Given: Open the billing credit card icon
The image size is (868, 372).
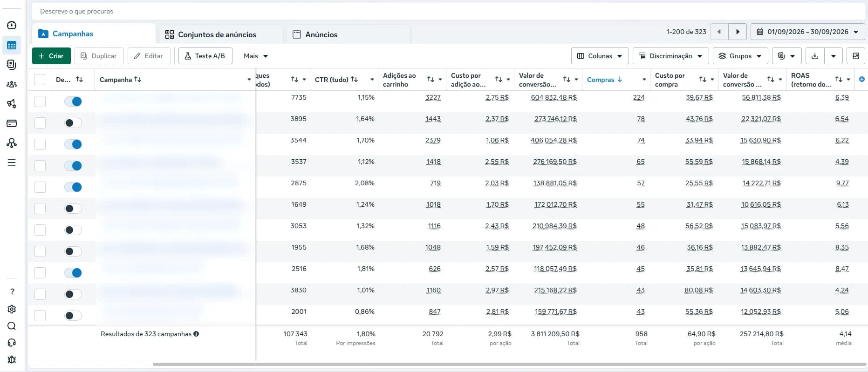Looking at the screenshot, I should (x=12, y=123).
